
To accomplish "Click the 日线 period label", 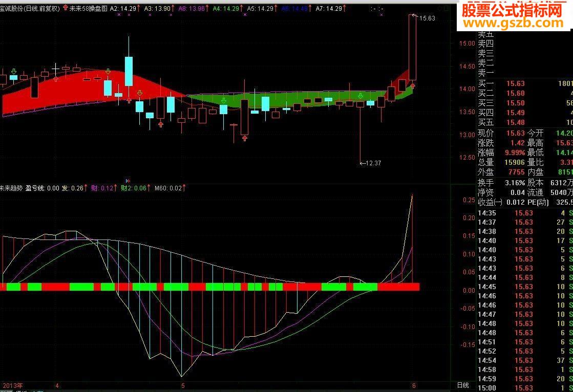I will 463,385.
